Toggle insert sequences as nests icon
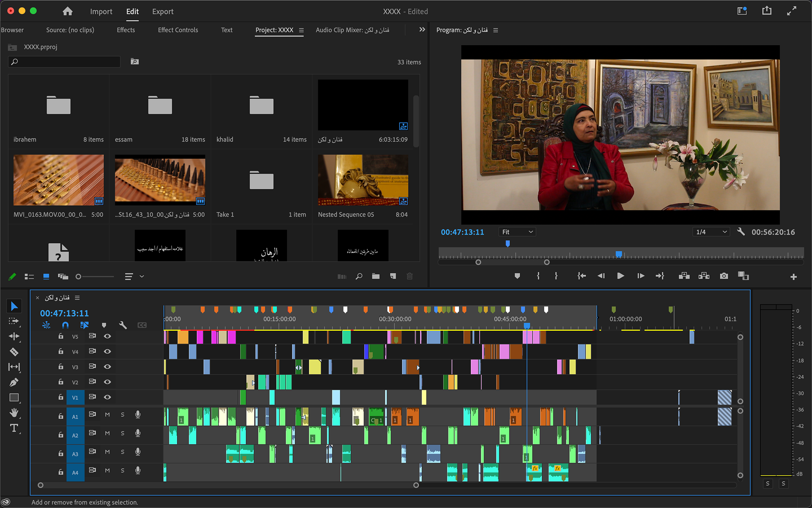The height and width of the screenshot is (508, 812). click(46, 325)
